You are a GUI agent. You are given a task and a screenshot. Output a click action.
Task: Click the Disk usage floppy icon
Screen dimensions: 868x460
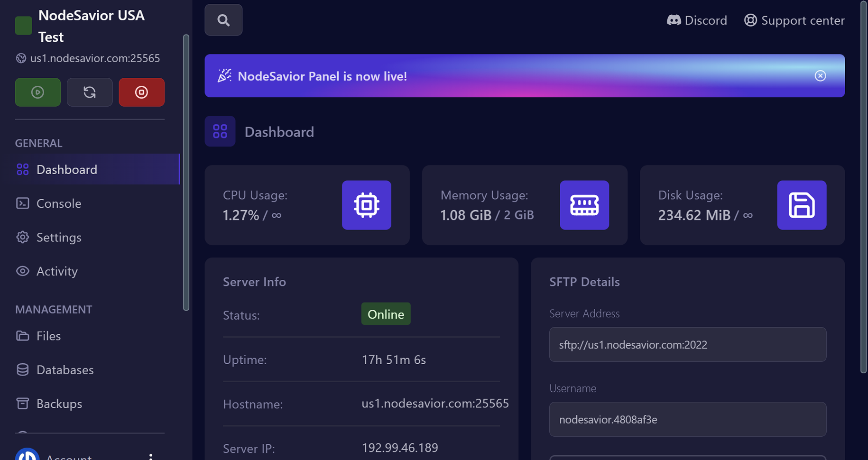click(802, 205)
